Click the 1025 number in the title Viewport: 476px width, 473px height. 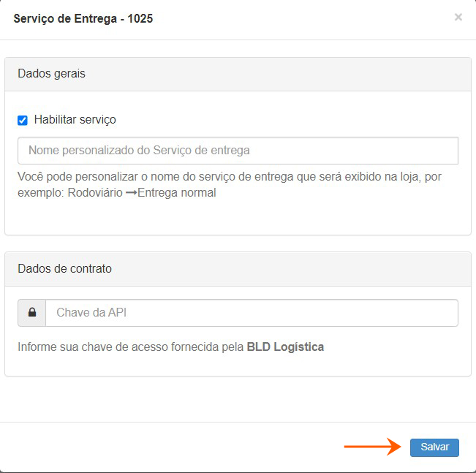pyautogui.click(x=140, y=18)
